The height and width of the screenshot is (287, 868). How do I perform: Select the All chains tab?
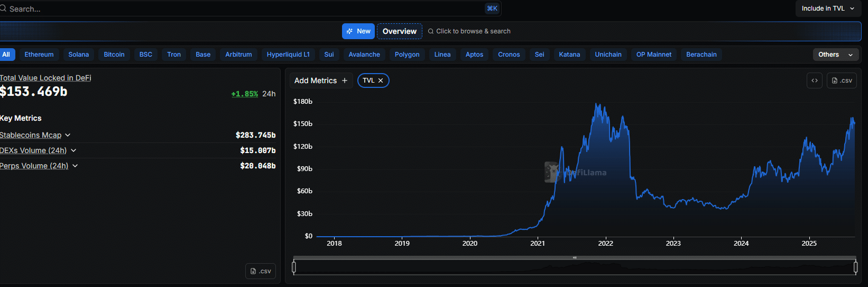6,55
